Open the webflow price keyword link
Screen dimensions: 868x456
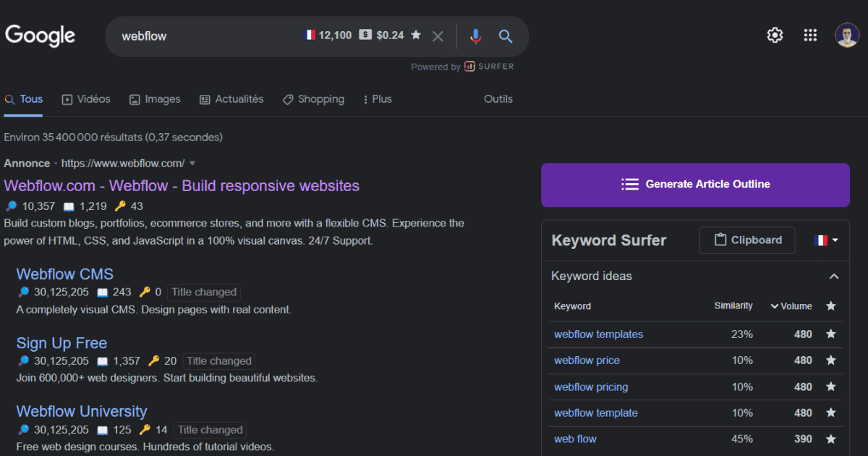587,360
